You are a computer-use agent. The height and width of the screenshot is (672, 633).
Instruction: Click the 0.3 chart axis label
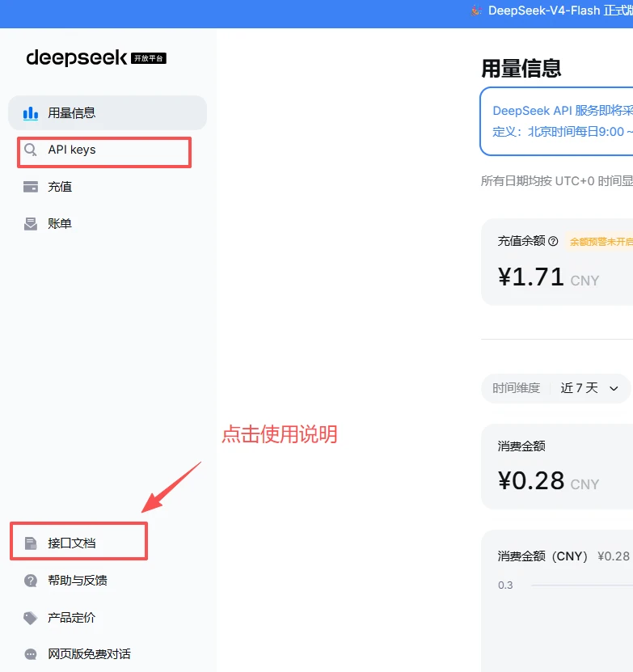click(505, 585)
